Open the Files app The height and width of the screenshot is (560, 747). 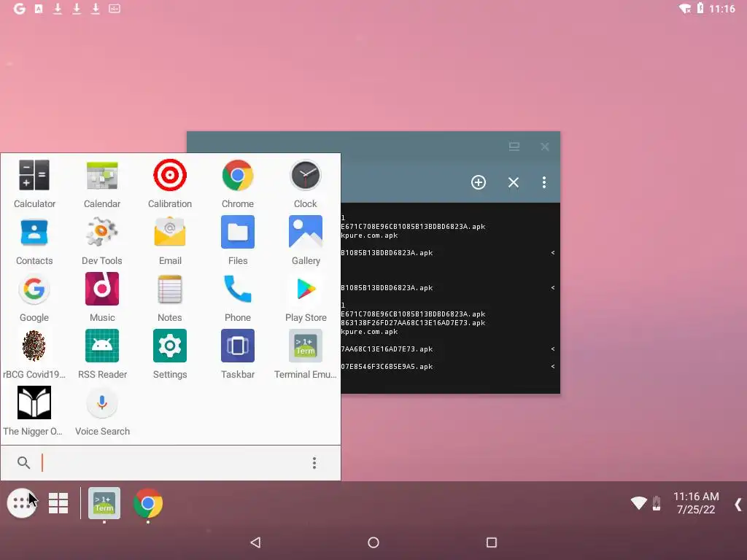coord(238,241)
